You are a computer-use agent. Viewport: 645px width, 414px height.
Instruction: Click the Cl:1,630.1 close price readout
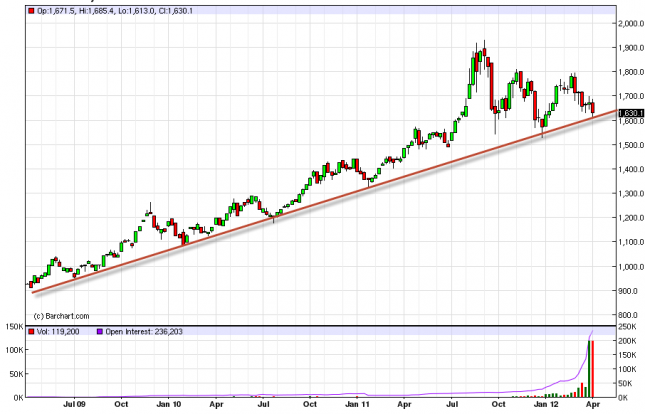click(176, 11)
